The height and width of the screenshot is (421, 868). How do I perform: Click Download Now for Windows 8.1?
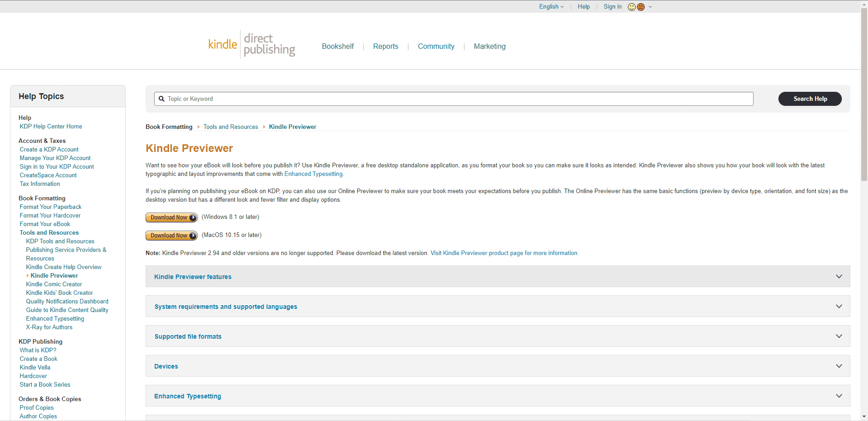pyautogui.click(x=172, y=218)
